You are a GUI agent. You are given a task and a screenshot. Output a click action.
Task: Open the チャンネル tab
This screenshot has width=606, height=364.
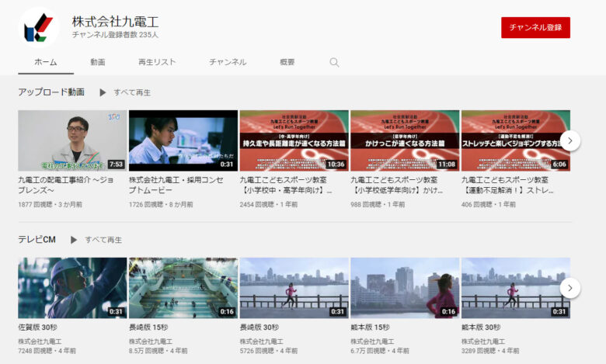[228, 62]
